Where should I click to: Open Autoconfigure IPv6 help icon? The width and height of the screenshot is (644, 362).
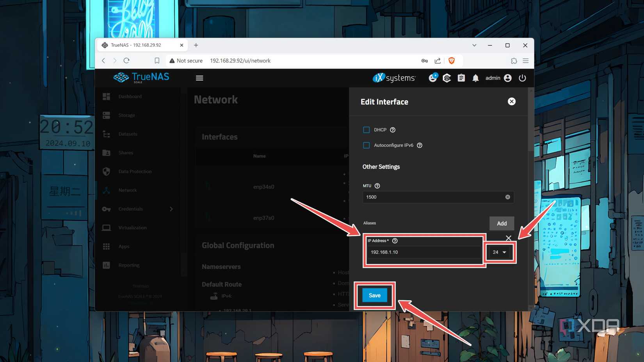click(x=420, y=145)
